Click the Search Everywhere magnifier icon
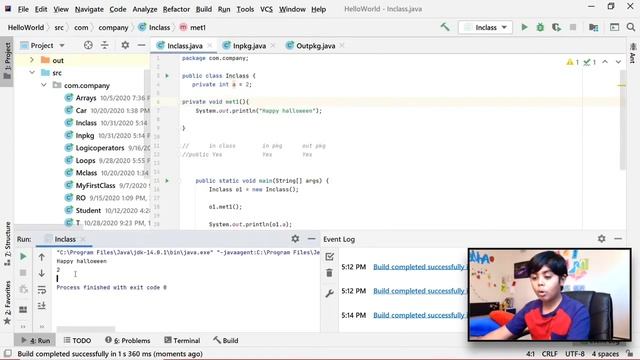Screen dimensions: 640x360 [631, 27]
